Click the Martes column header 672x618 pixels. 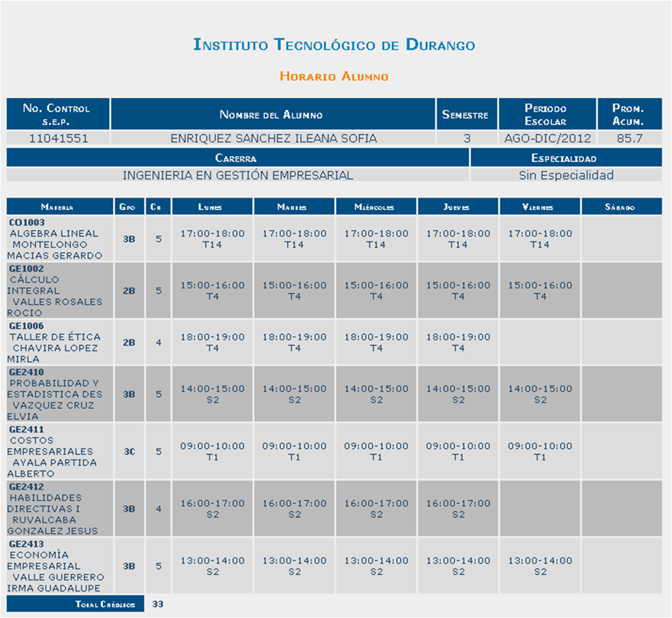click(294, 206)
